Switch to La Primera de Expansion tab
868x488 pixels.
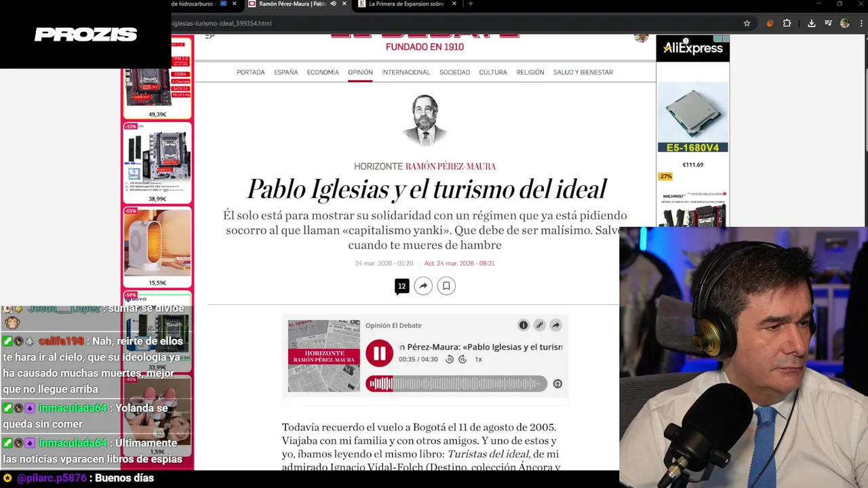tap(406, 4)
